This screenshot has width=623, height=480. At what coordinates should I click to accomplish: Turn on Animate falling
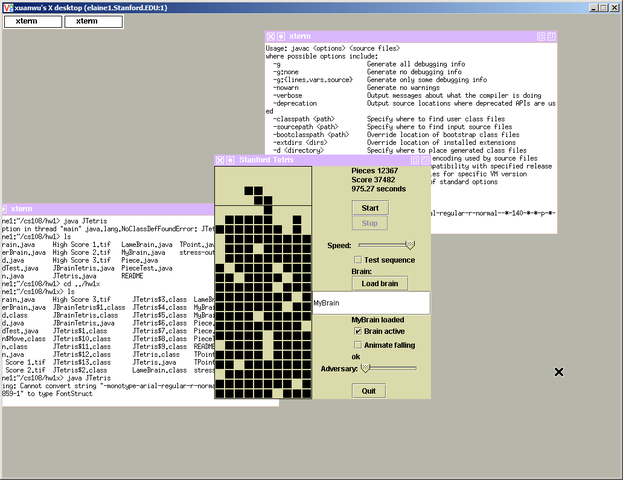coord(358,345)
